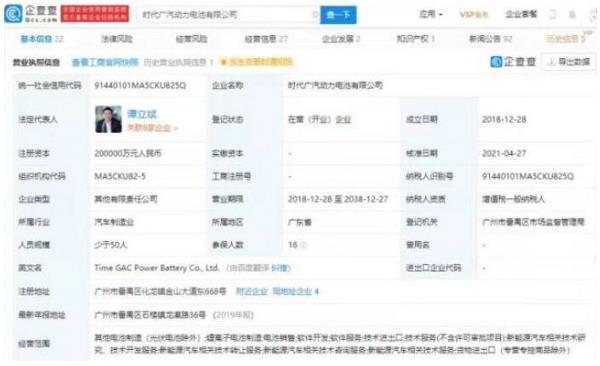Open the 附近企业 link
The image size is (600, 366).
coord(251,292)
